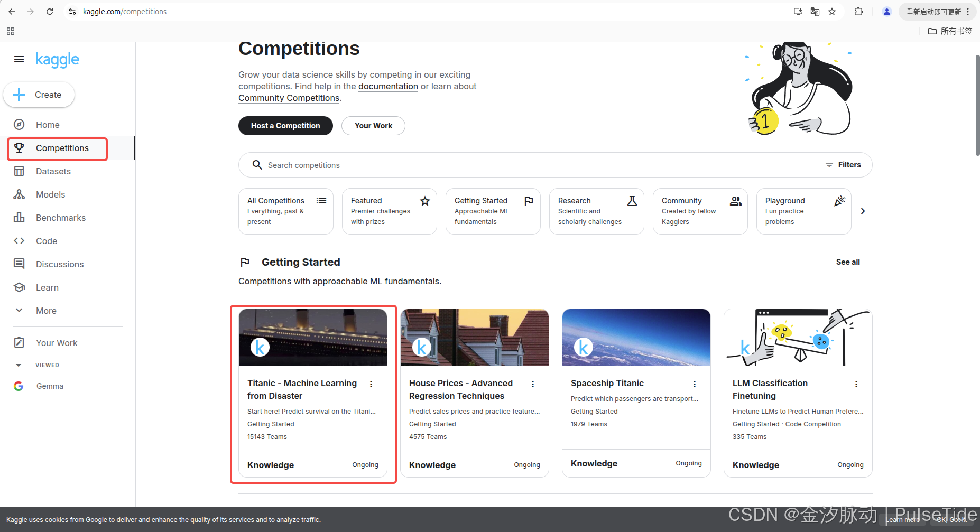Open the House Prices competition image
This screenshot has height=532, width=980.
[475, 338]
